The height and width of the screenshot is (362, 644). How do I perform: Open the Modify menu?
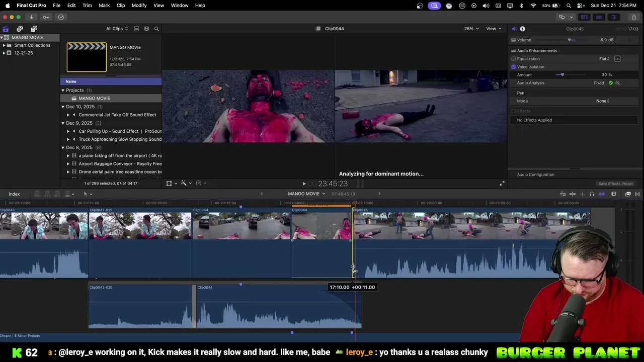[139, 6]
